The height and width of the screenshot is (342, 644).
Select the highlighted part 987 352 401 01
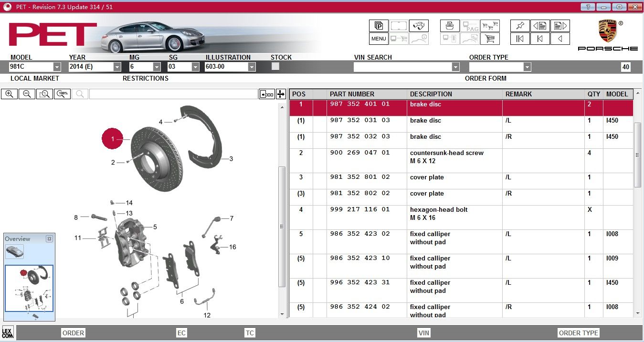[461, 108]
